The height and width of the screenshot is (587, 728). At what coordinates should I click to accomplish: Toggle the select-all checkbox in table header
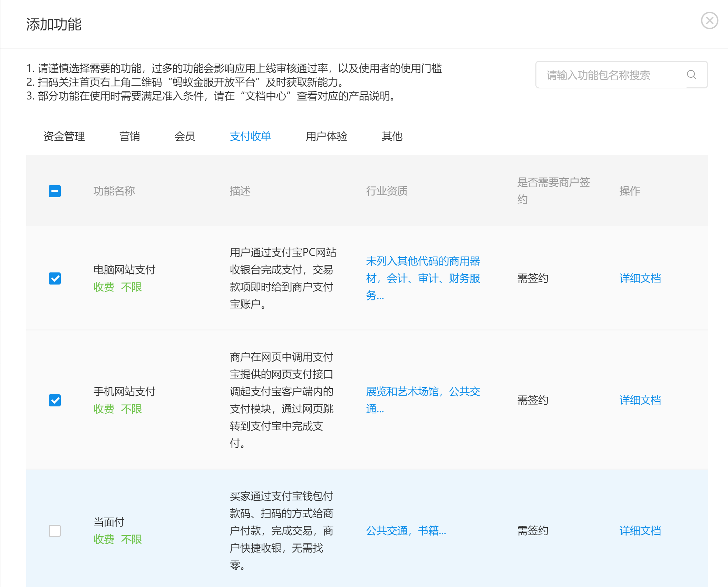click(54, 191)
